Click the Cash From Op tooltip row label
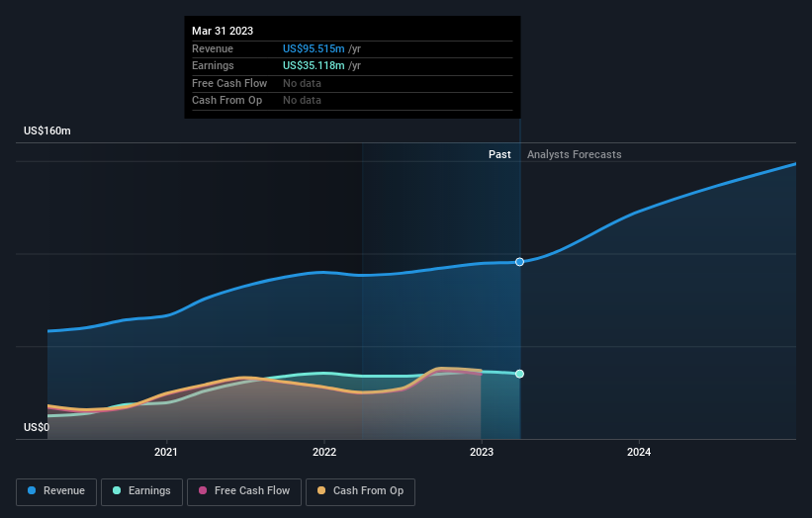812x518 pixels. (226, 101)
